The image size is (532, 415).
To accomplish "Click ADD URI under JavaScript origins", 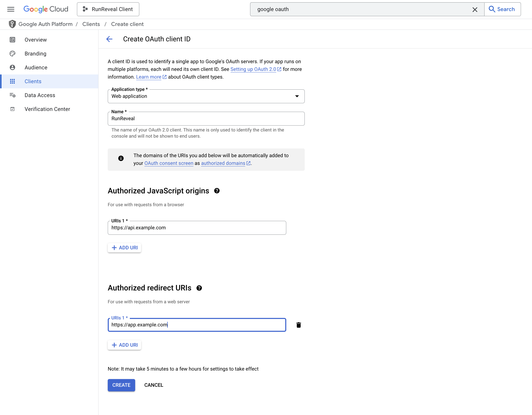I will (124, 248).
